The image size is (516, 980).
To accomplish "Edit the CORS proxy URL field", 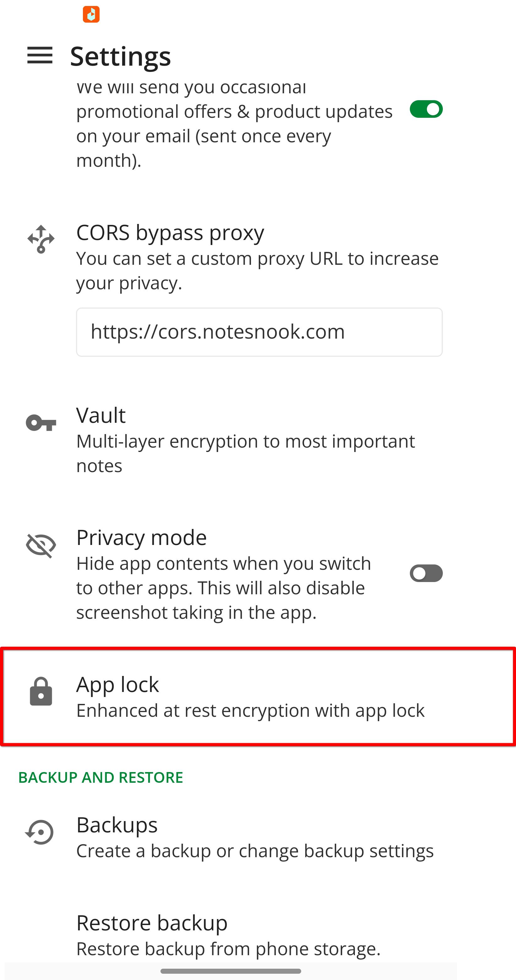I will (259, 332).
